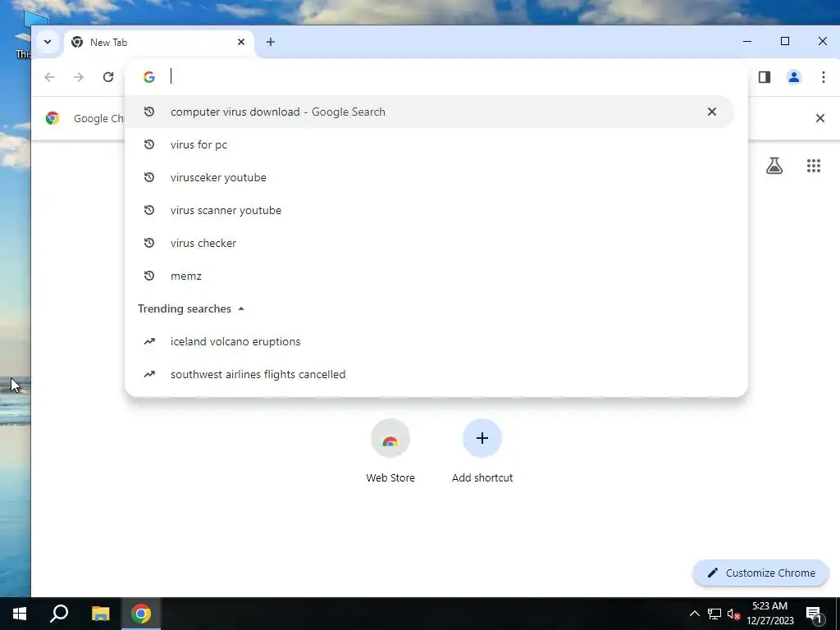Viewport: 840px width, 630px height.
Task: Open the tab search dropdown arrow
Action: [47, 42]
